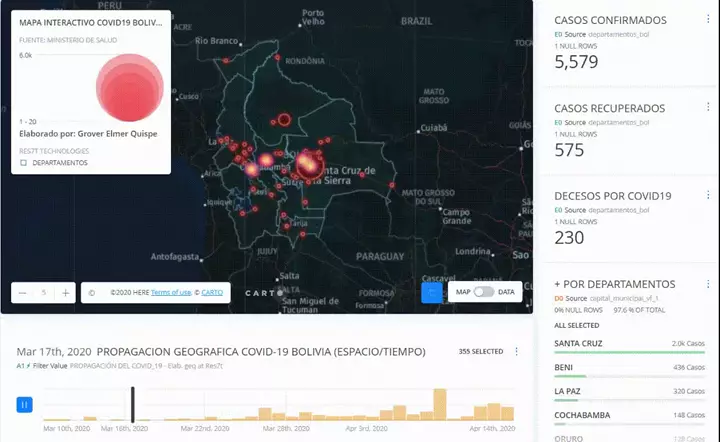The height and width of the screenshot is (442, 720).
Task: Click the CASOS RECUPERADOS widget title
Action: tap(610, 108)
